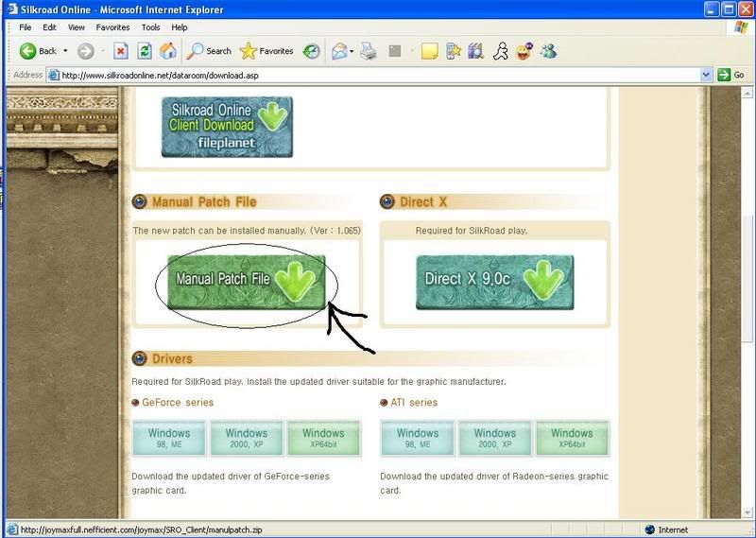Open the MSN Messenger people icon
The height and width of the screenshot is (538, 756).
[x=548, y=51]
